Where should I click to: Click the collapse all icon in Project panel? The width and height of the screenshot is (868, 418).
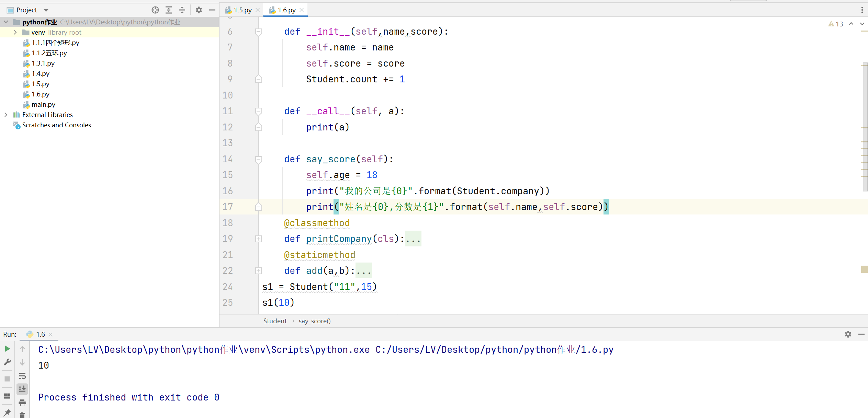point(182,10)
